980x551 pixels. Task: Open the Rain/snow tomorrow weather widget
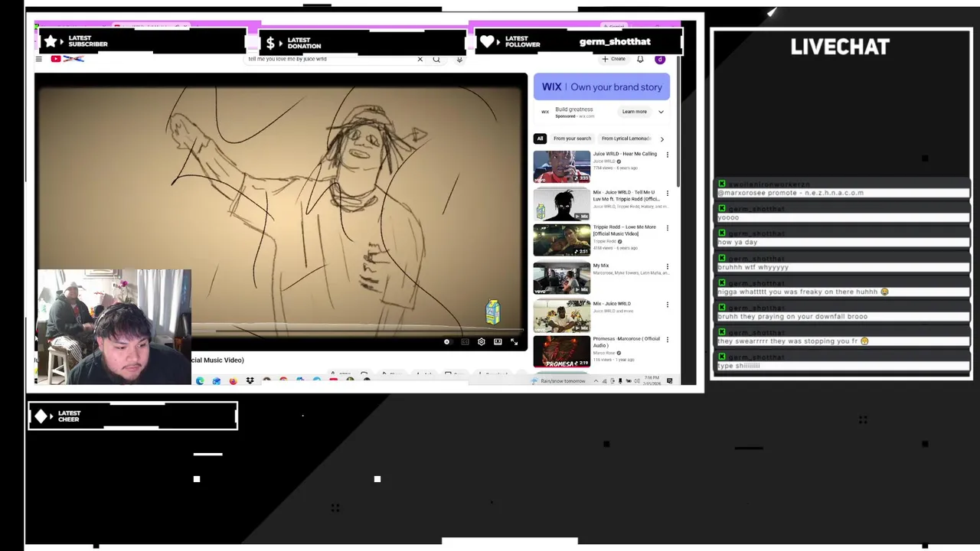point(558,380)
